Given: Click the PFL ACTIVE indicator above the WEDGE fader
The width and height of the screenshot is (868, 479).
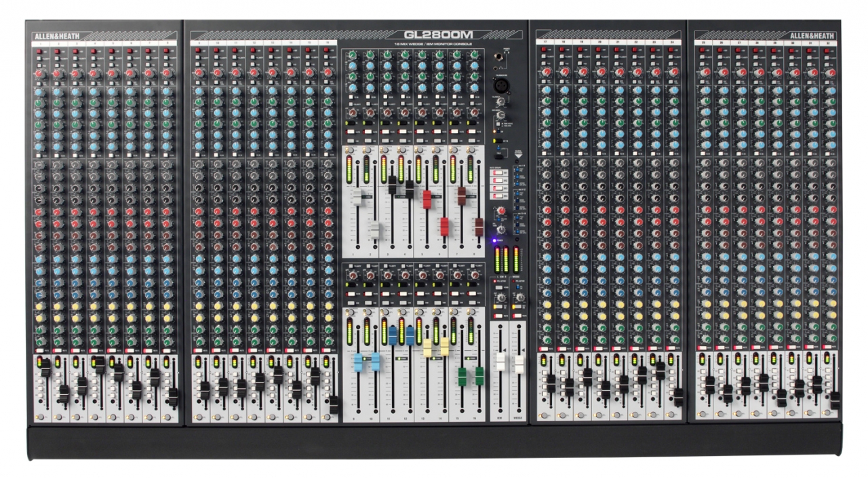Looking at the screenshot, I should click(514, 282).
